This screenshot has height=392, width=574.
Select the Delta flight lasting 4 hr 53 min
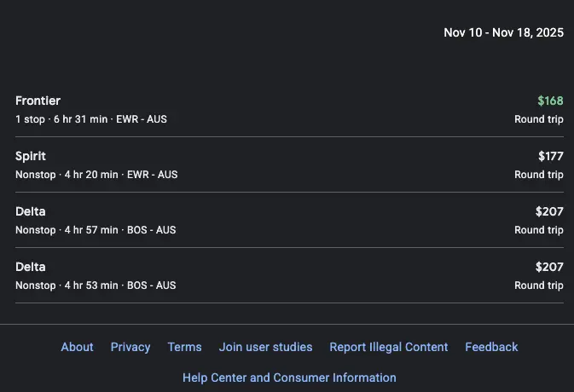(x=289, y=275)
